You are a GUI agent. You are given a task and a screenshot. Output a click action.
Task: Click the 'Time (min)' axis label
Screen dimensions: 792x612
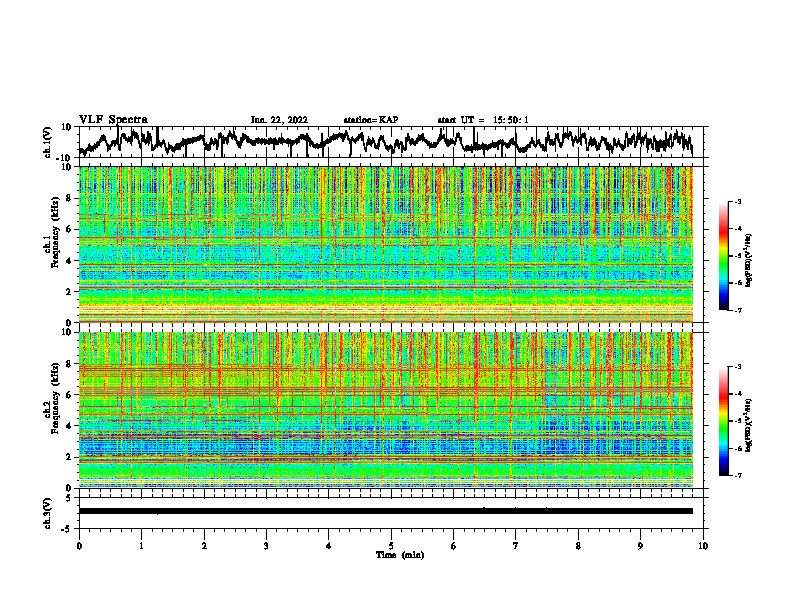[400, 555]
